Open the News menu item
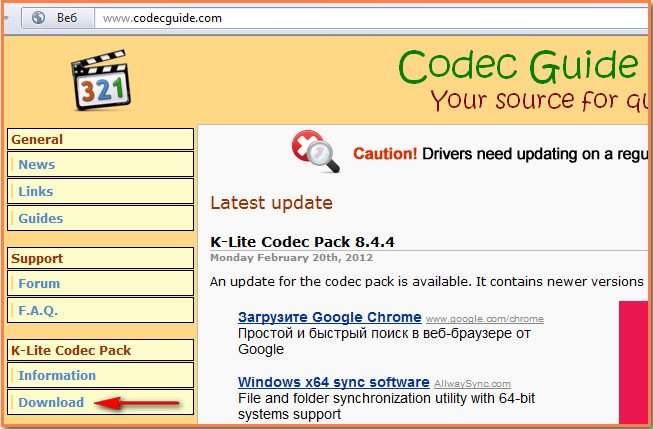Screen dimensions: 653x429 (x=100, y=164)
